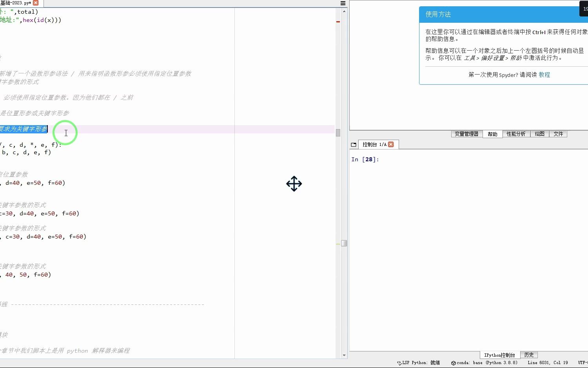
Task: Open the 文件 pane tab
Action: pos(558,134)
